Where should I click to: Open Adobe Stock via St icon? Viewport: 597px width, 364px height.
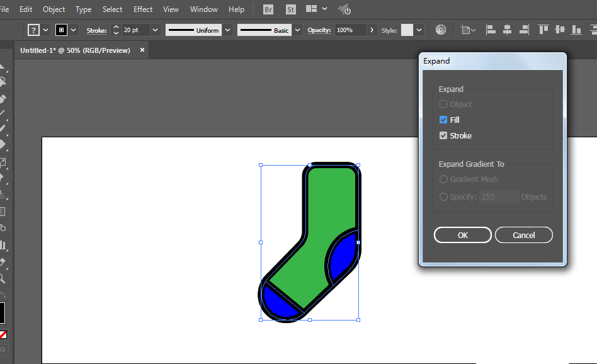pyautogui.click(x=290, y=9)
